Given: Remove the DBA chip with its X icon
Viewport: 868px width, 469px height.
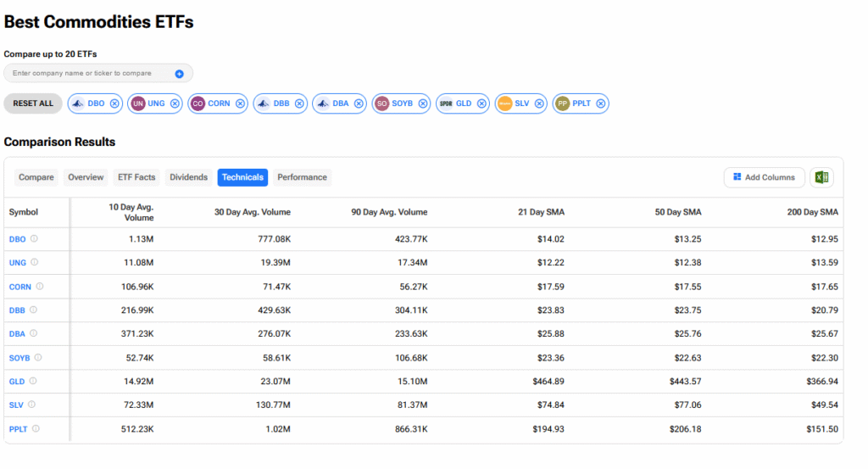Looking at the screenshot, I should click(359, 103).
